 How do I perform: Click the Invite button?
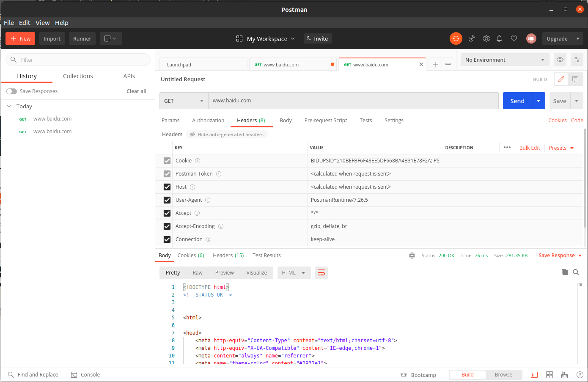(x=318, y=38)
